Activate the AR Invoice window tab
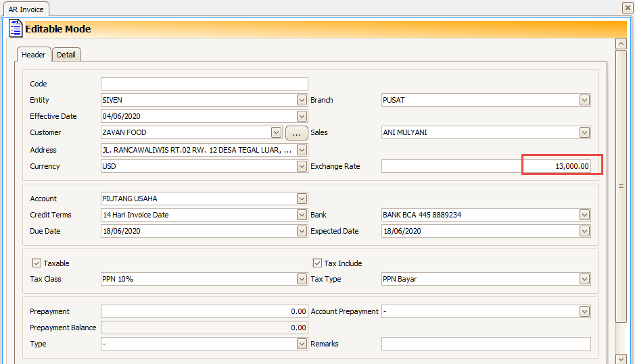Image resolution: width=635 pixels, height=364 pixels. pos(26,9)
